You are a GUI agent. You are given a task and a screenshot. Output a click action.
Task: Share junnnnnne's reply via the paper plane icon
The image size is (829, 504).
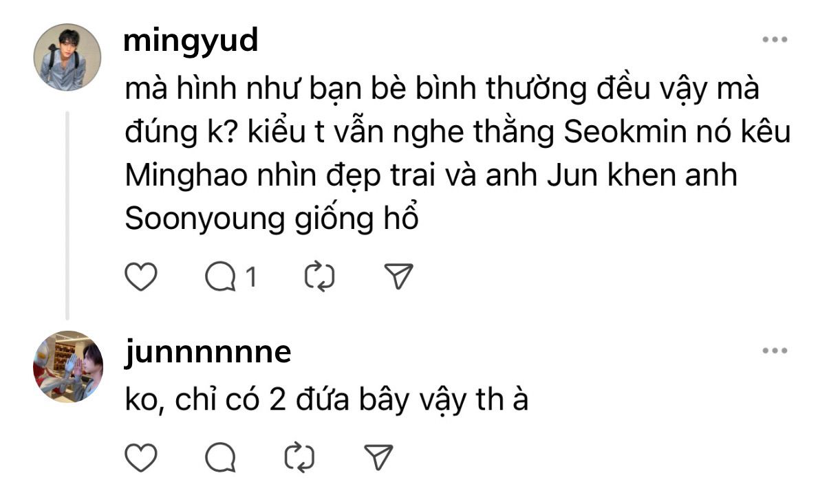pos(378,457)
